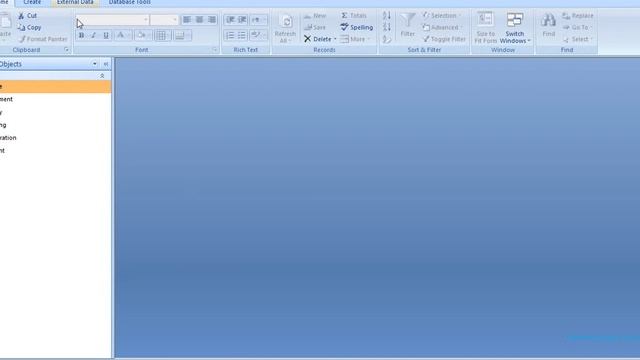
Task: Open the Selection filter dropdown
Action: 442,16
